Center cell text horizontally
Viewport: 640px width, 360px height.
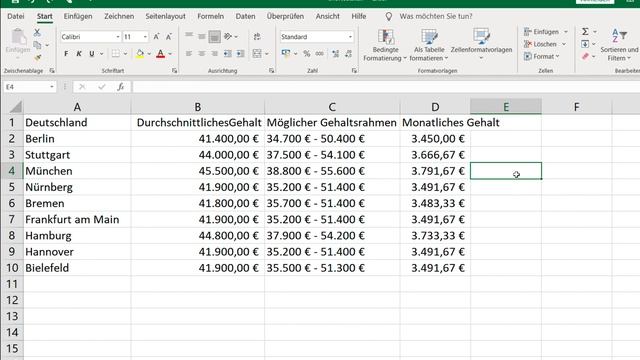coord(202,53)
